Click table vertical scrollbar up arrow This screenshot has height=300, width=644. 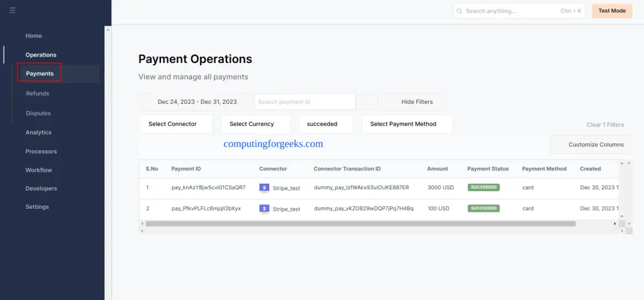(622, 164)
